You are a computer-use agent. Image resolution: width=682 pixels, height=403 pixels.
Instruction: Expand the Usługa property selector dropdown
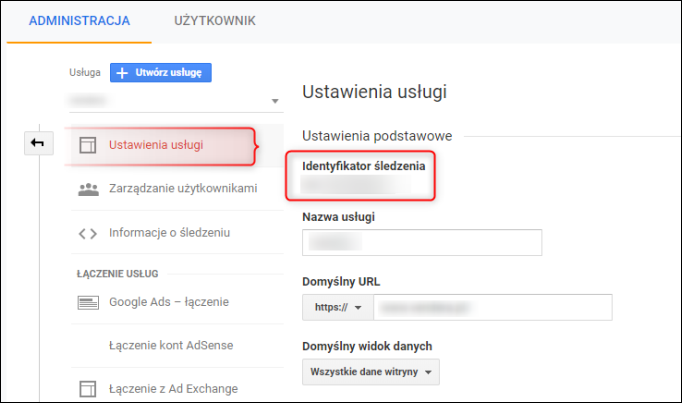click(x=176, y=101)
